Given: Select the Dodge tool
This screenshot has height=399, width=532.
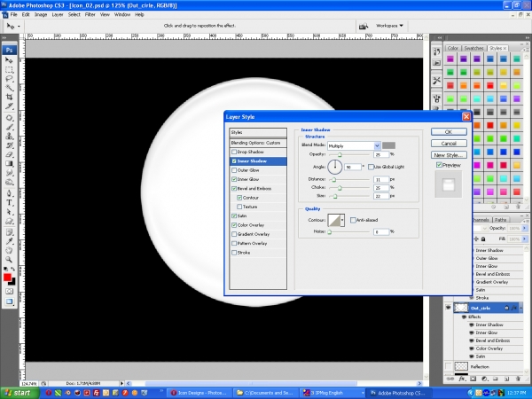Looking at the screenshot, I should pyautogui.click(x=9, y=182).
